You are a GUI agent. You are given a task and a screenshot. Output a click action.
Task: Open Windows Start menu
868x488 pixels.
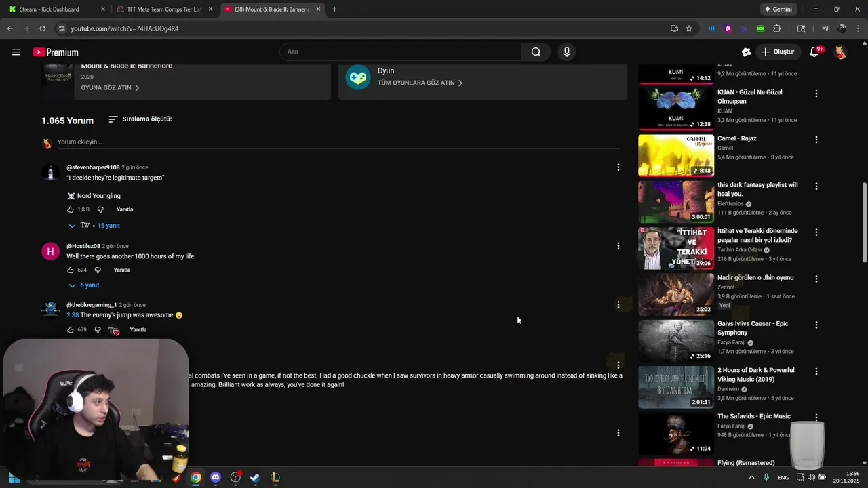14,477
